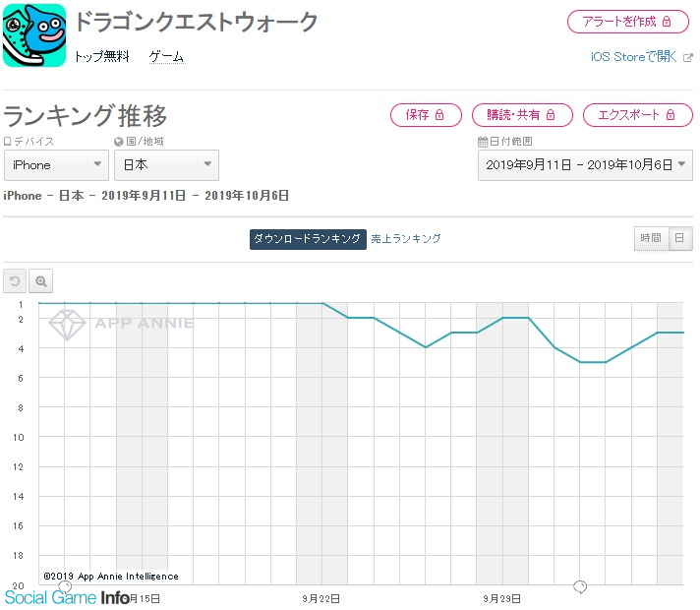Click the speech bubble event marker near 9月15日
700x610 pixels.
tap(65, 586)
